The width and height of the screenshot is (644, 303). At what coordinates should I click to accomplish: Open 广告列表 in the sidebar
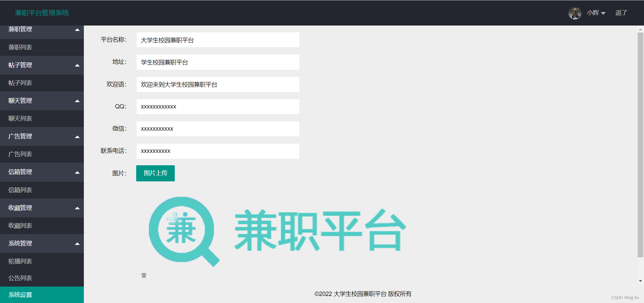tap(42, 154)
